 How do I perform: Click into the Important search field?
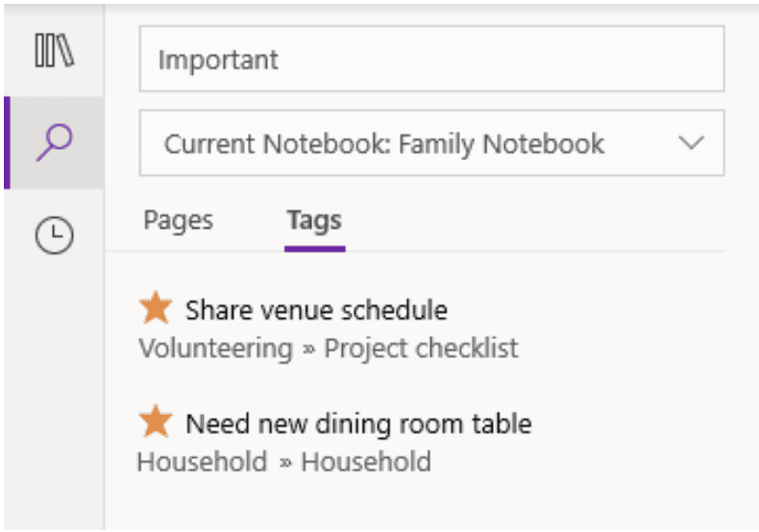click(x=431, y=59)
